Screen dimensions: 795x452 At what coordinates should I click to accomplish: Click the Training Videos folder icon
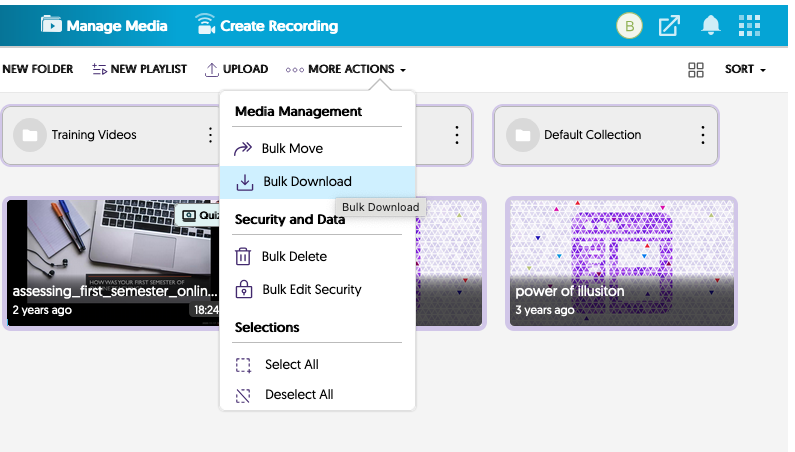tap(30, 135)
